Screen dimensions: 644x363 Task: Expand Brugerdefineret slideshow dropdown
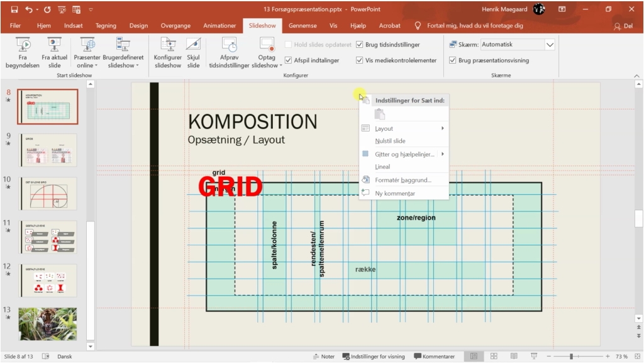137,65
